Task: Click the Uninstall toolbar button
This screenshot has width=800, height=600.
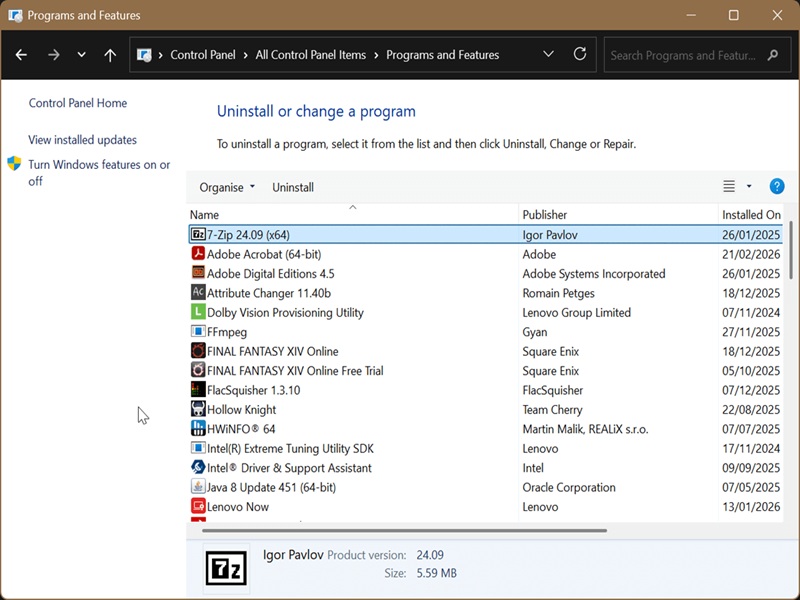Action: [293, 187]
